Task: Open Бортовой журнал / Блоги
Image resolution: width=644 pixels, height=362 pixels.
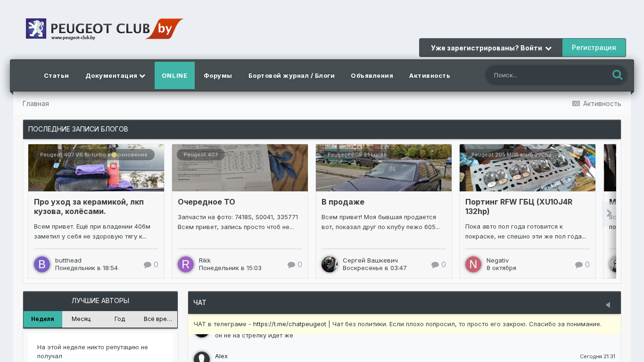Action: point(291,75)
